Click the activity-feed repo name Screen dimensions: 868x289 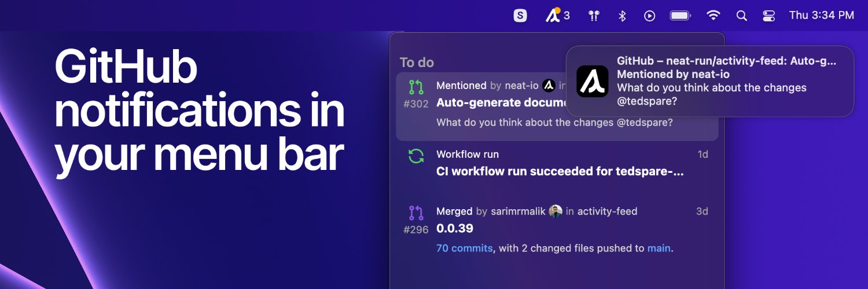pyautogui.click(x=607, y=212)
